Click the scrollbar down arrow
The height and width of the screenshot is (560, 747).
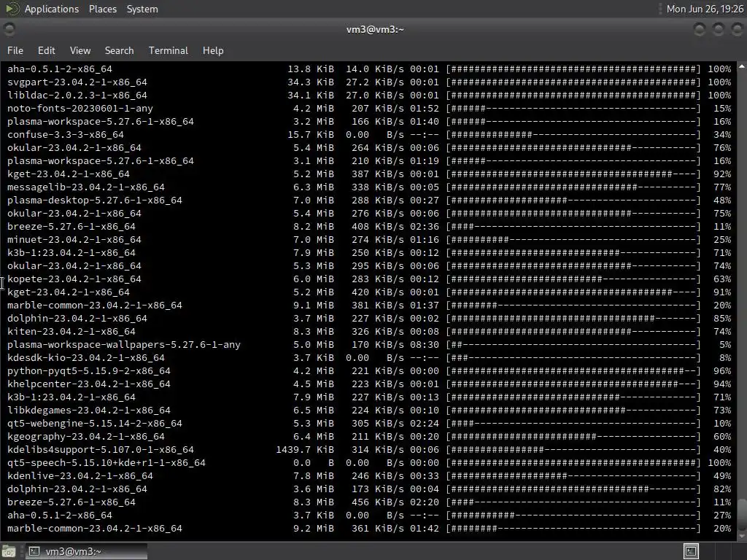pyautogui.click(x=742, y=536)
